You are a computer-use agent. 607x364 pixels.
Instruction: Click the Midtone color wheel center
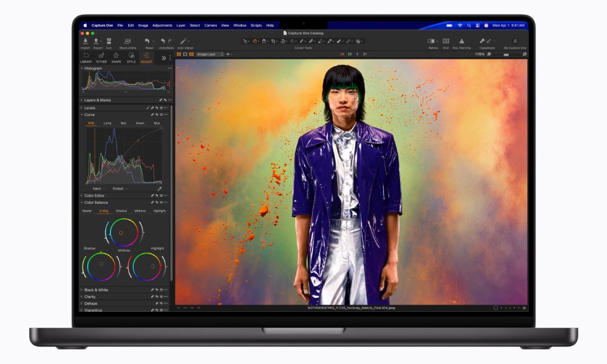pos(120,233)
